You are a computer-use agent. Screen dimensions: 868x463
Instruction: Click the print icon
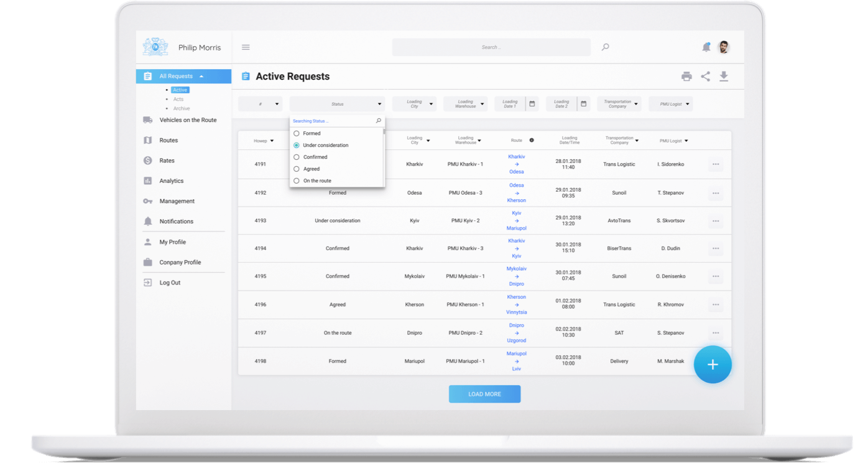point(686,77)
